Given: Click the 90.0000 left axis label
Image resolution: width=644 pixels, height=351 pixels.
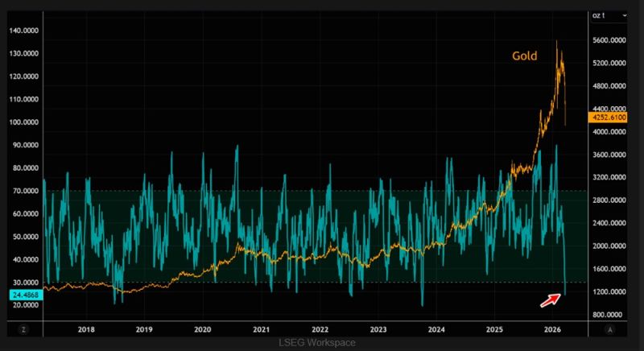Looking at the screenshot, I should 26,146.
